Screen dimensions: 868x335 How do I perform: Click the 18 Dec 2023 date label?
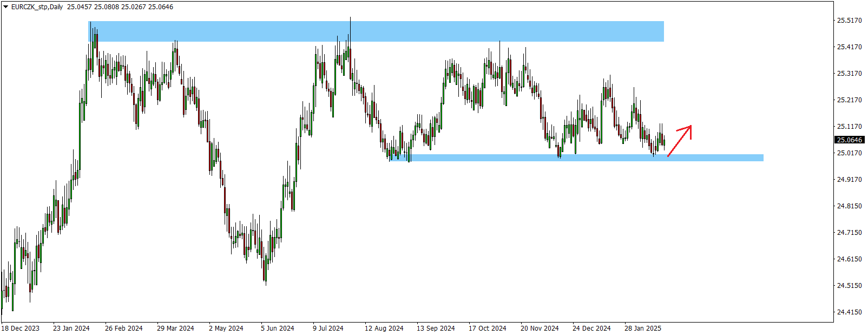21,329
